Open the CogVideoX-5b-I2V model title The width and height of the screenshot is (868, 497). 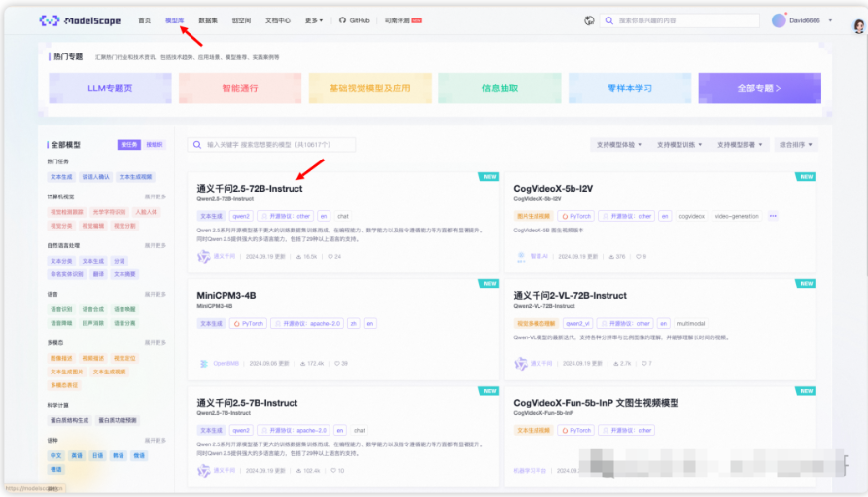(x=553, y=189)
